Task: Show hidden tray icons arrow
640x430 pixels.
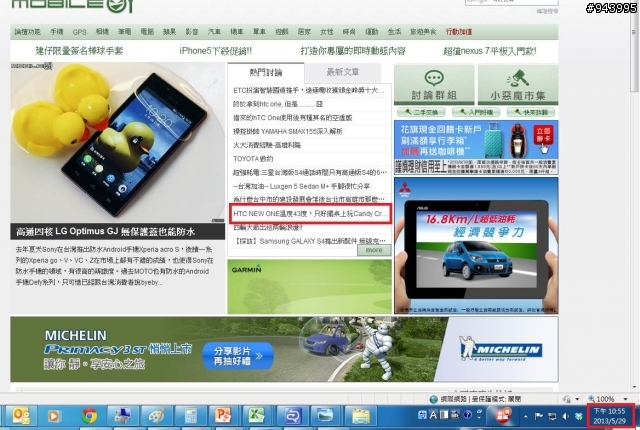Action: (x=525, y=417)
